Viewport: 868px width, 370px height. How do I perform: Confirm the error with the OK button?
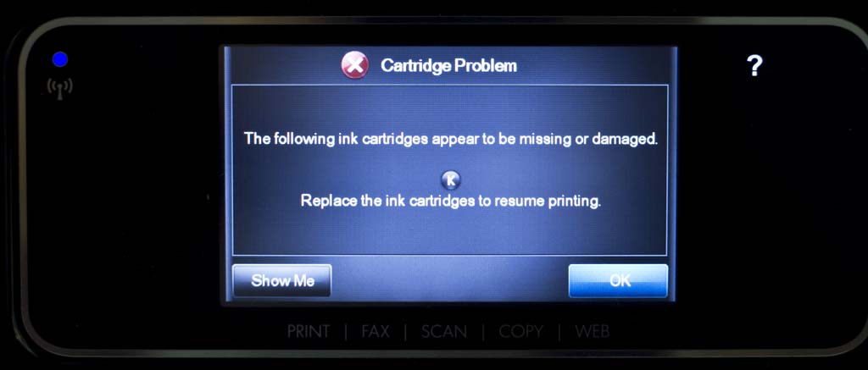pos(618,280)
